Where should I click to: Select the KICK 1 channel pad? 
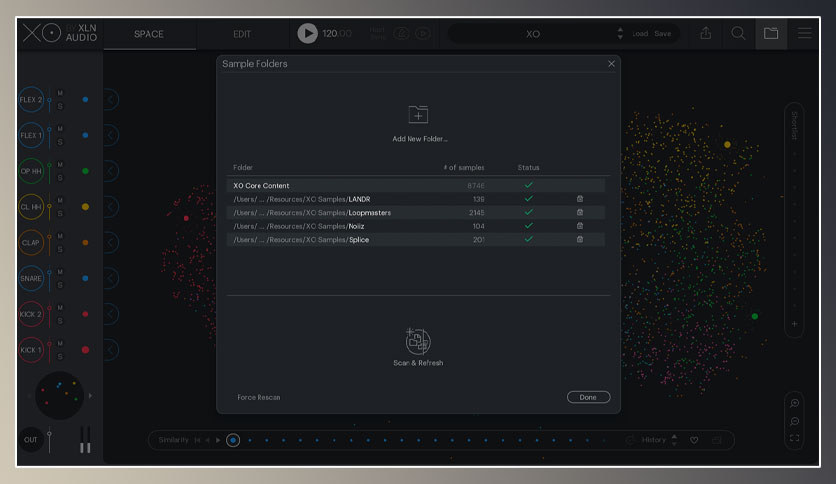click(x=31, y=350)
